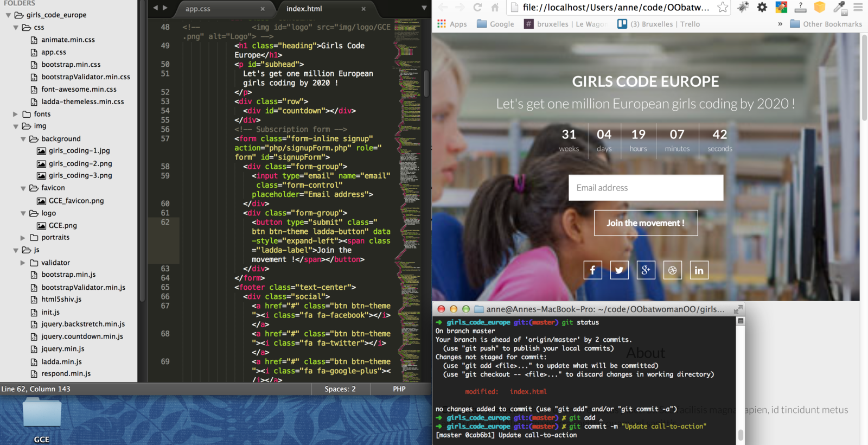
Task: Show hidden bookmarks with chevron
Action: [x=780, y=24]
